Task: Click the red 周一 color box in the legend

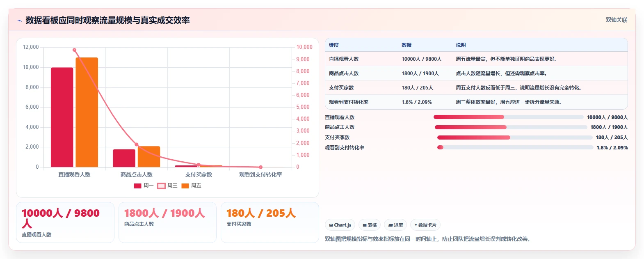Action: (x=137, y=186)
